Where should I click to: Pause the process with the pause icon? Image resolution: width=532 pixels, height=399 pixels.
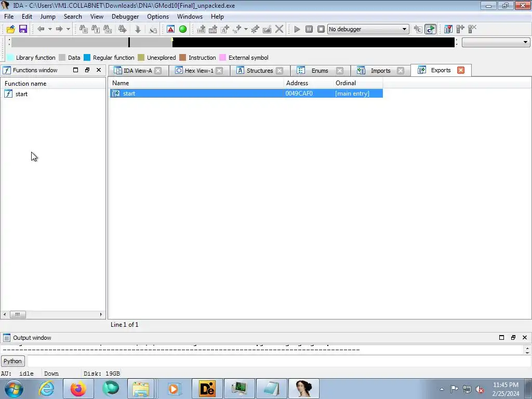[309, 29]
